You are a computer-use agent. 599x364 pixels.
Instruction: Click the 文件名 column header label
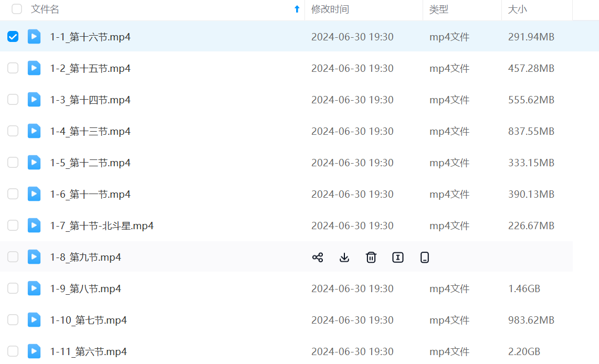[45, 9]
